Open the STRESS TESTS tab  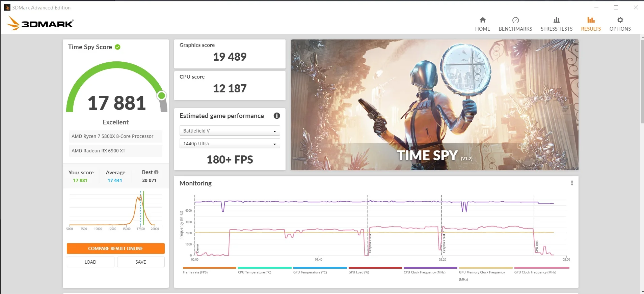click(x=557, y=29)
